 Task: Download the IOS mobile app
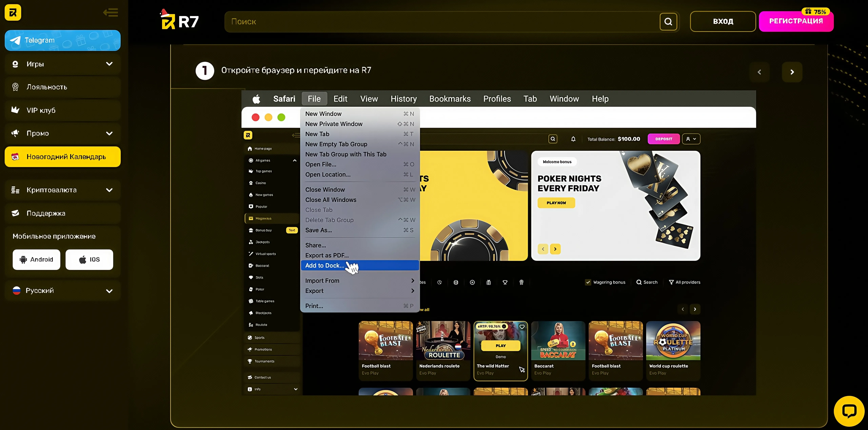pos(89,259)
